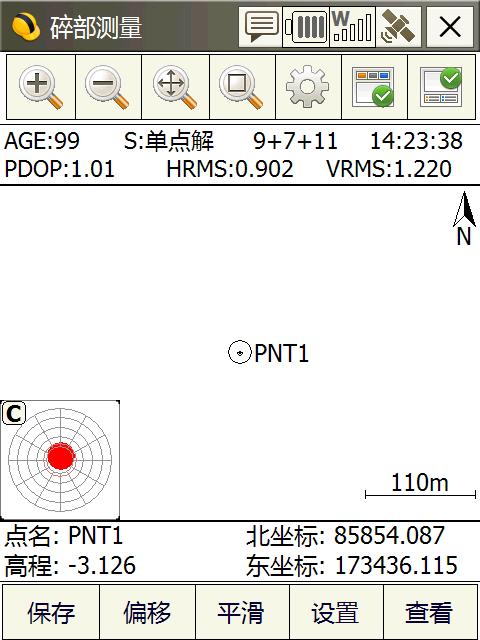Click the 保存 save button
This screenshot has width=480, height=640.
click(51, 612)
